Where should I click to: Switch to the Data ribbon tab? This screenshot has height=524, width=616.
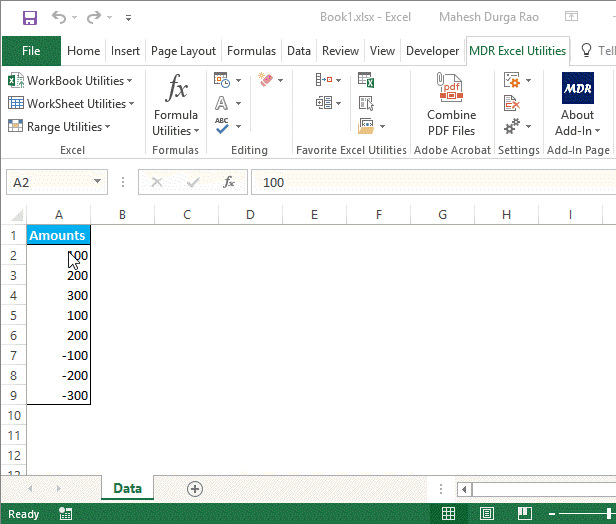(299, 51)
